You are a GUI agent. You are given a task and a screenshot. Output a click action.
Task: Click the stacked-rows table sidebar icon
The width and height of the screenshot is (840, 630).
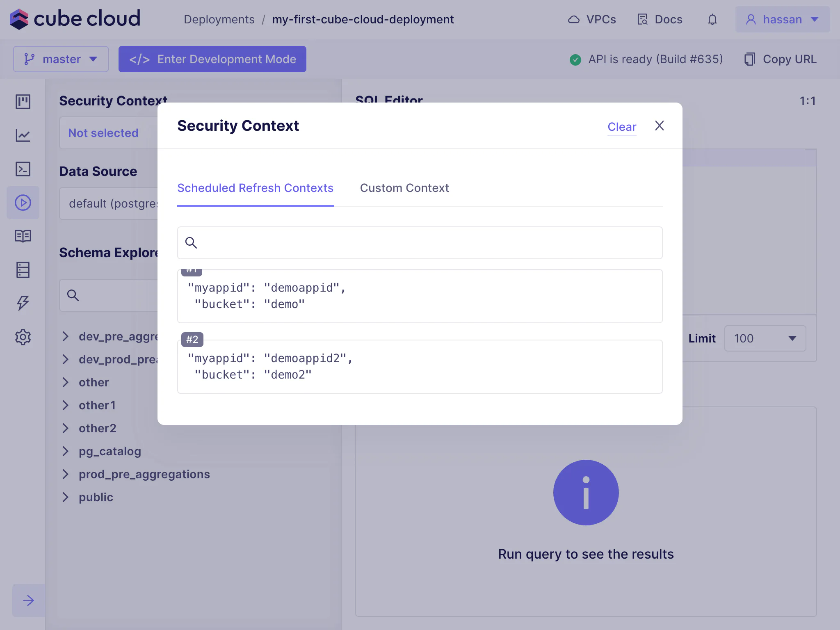pos(23,270)
